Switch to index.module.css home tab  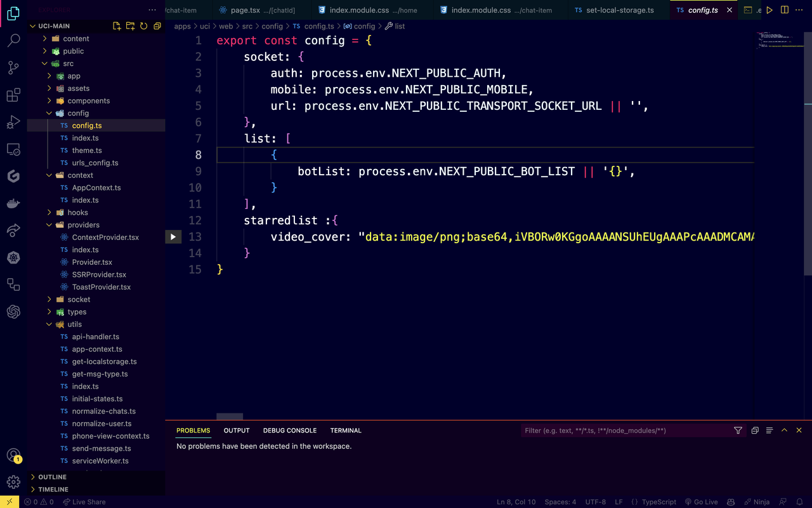tap(372, 10)
